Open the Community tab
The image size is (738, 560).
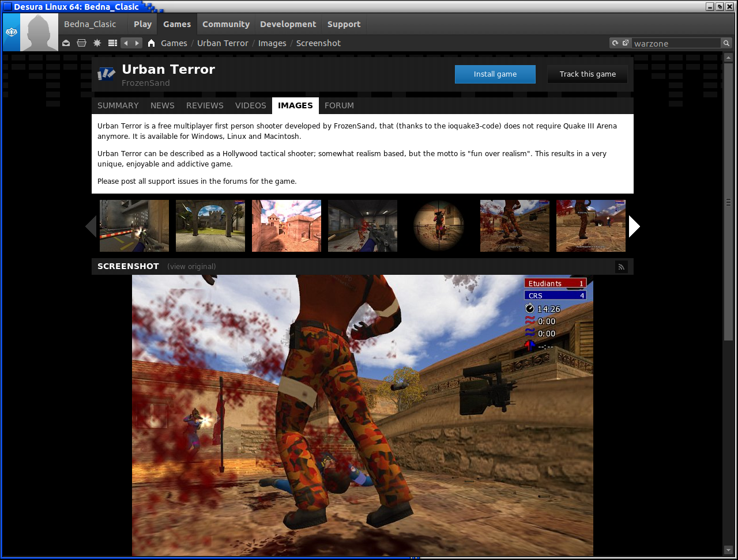click(x=226, y=24)
